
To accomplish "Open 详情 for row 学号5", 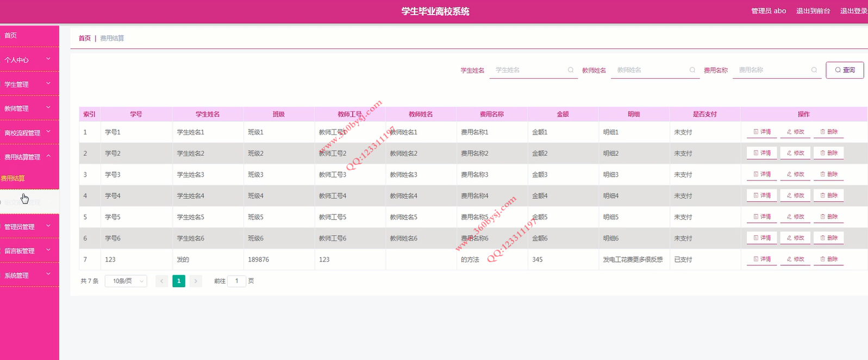I will (762, 217).
